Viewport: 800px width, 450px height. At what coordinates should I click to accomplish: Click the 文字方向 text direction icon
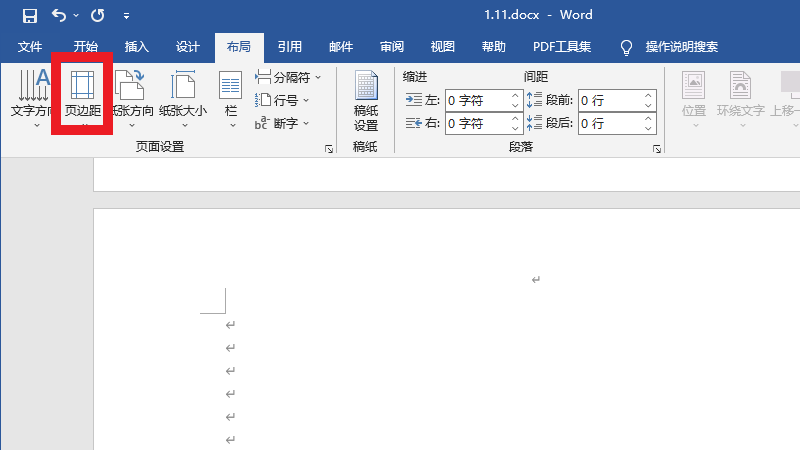pyautogui.click(x=30, y=98)
